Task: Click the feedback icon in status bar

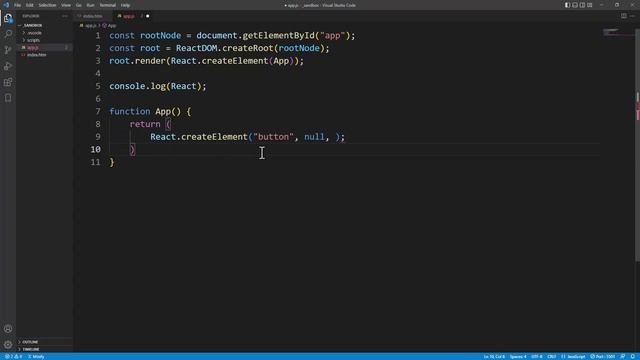Action: coord(623,357)
